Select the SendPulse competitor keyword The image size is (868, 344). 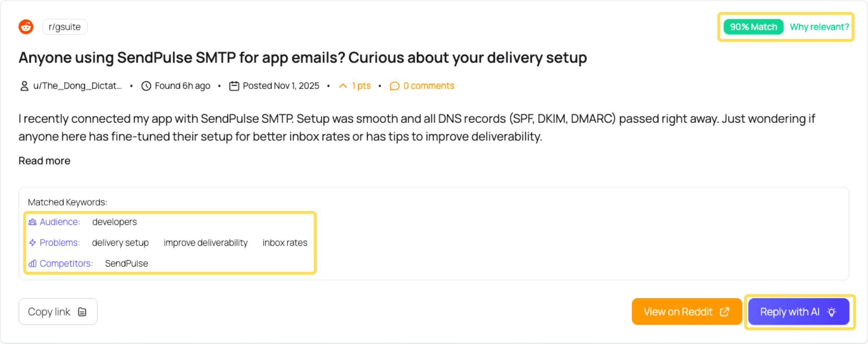click(126, 263)
